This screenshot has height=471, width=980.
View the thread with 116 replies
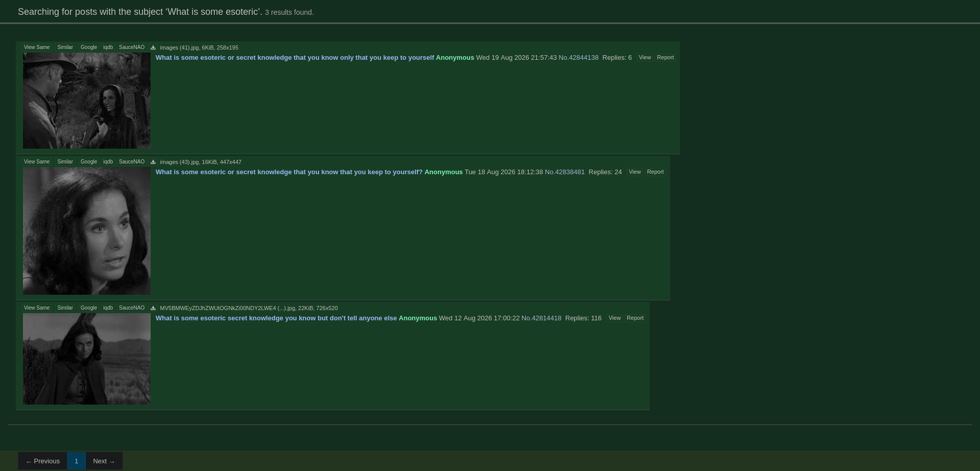pyautogui.click(x=615, y=318)
